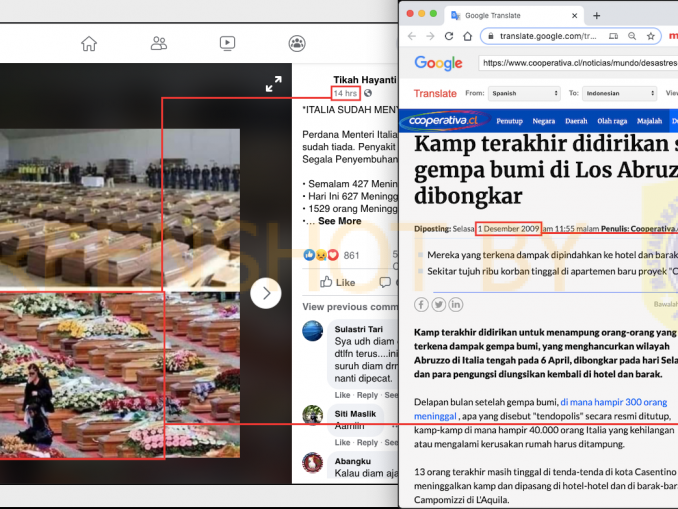Expand photo to full screen

(x=274, y=84)
